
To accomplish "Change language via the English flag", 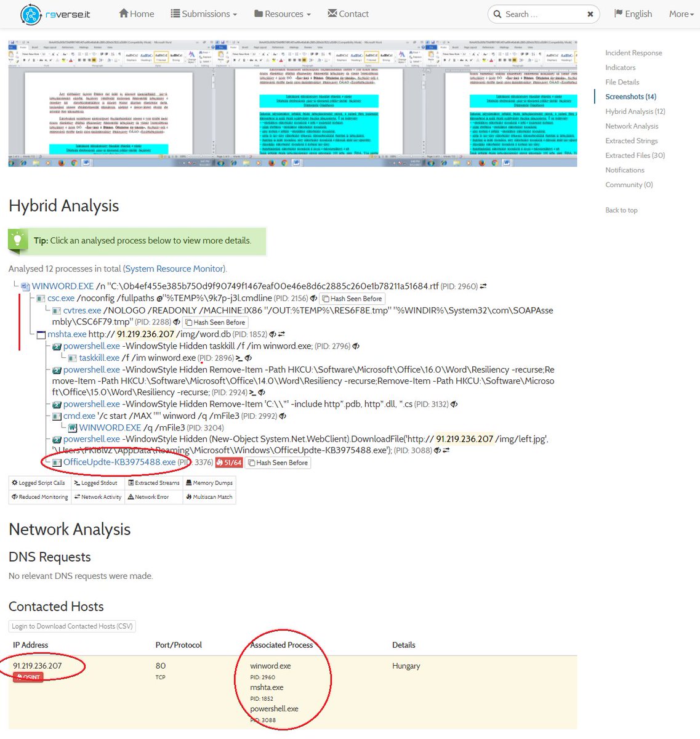I will (633, 14).
